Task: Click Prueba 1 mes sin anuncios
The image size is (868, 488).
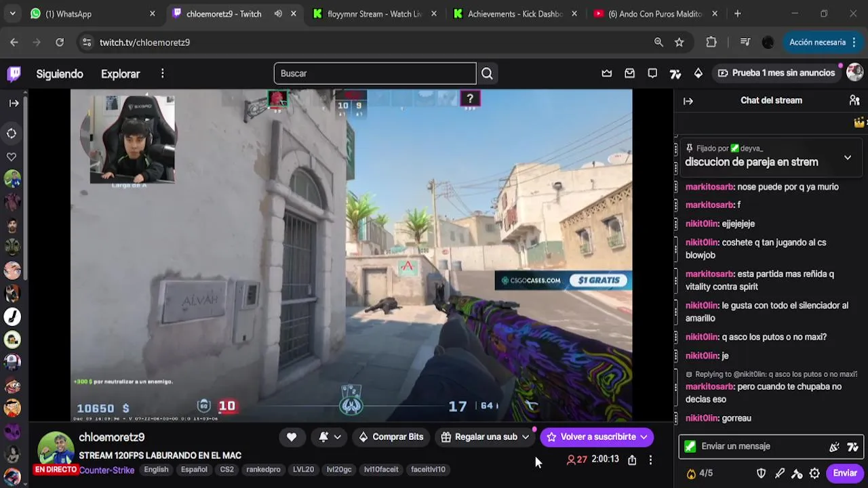Action: 776,73
